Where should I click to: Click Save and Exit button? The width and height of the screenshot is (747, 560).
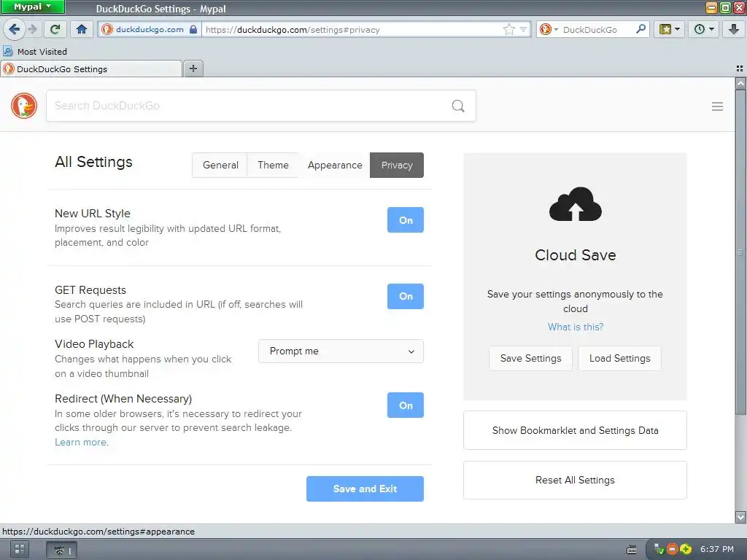[365, 489]
